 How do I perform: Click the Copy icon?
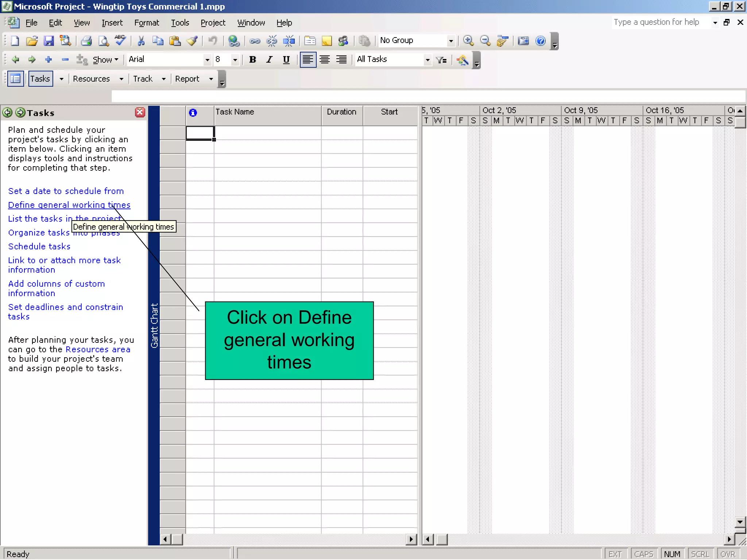pyautogui.click(x=158, y=41)
